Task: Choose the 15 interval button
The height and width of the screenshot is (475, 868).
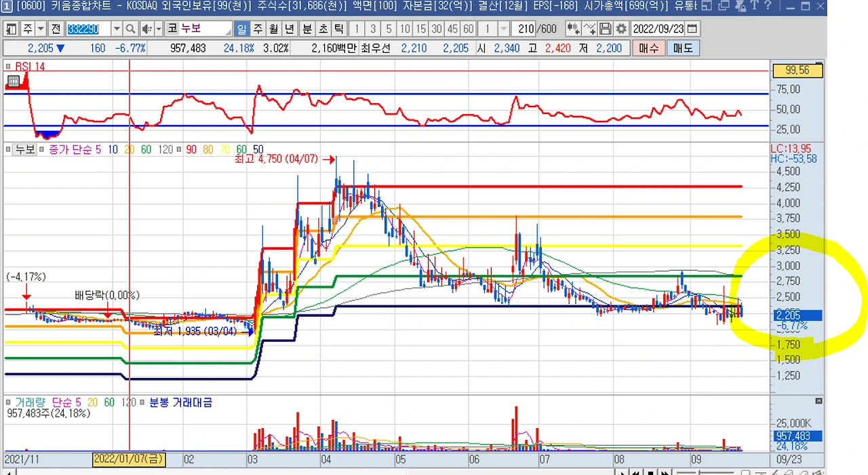Action: [420, 29]
